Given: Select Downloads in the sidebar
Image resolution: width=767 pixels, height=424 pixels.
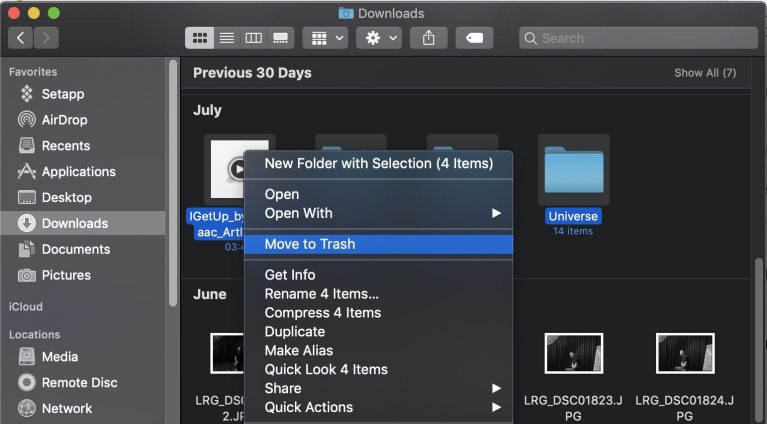Looking at the screenshot, I should click(83, 223).
